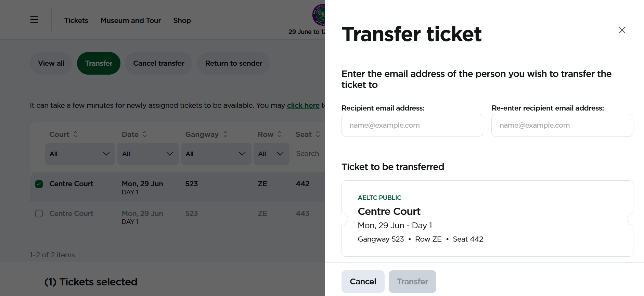The width and height of the screenshot is (644, 296).
Task: Close the Transfer ticket panel
Action: [x=622, y=30]
